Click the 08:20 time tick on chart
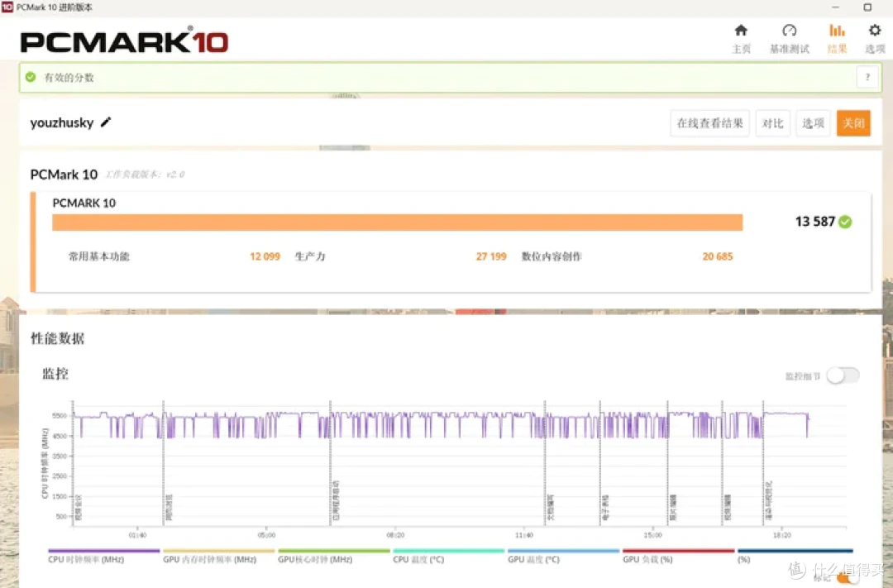Image resolution: width=893 pixels, height=588 pixels. [395, 535]
